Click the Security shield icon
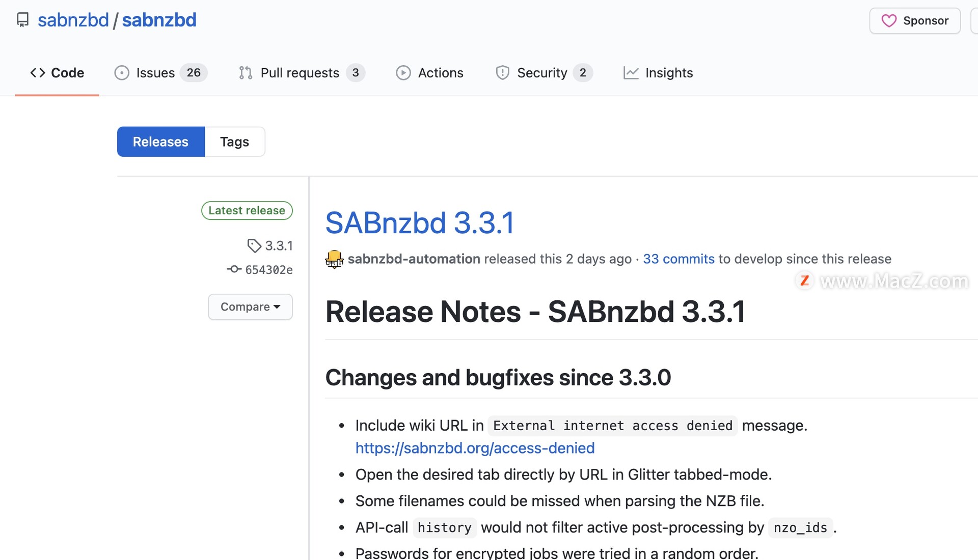 (502, 73)
